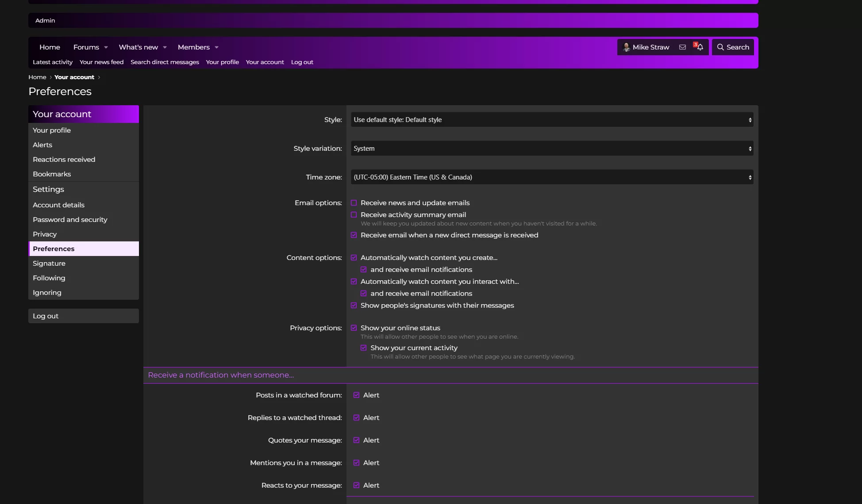
Task: Open the Time zone dropdown
Action: [552, 177]
